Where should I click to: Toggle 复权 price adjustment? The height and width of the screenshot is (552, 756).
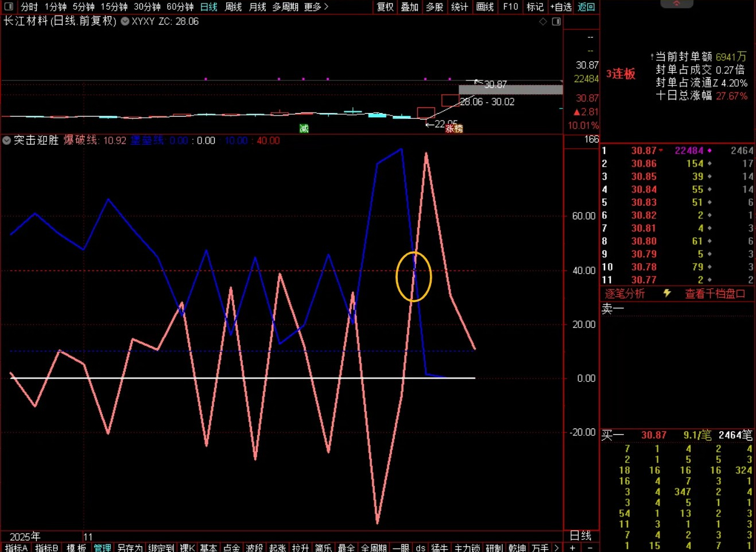point(385,7)
